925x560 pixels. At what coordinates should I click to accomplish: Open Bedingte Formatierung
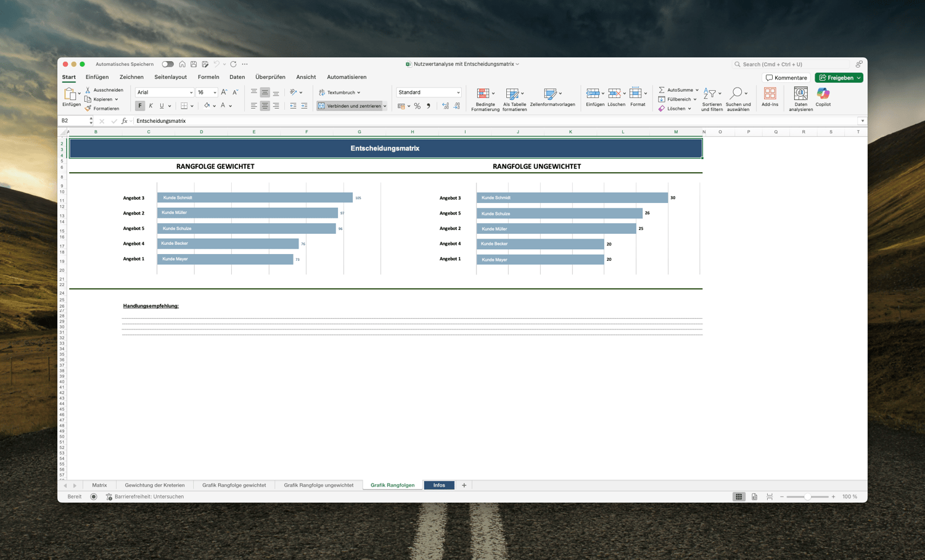pos(485,99)
